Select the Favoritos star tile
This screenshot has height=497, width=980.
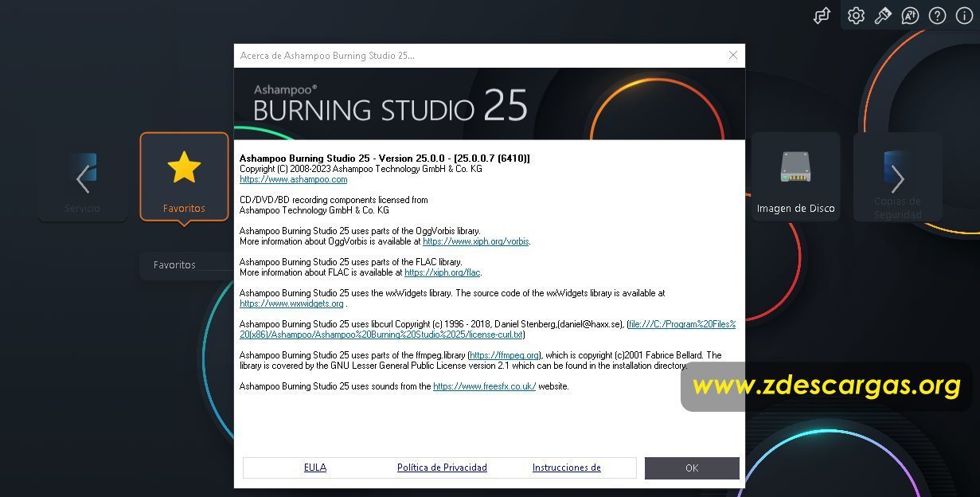click(184, 176)
